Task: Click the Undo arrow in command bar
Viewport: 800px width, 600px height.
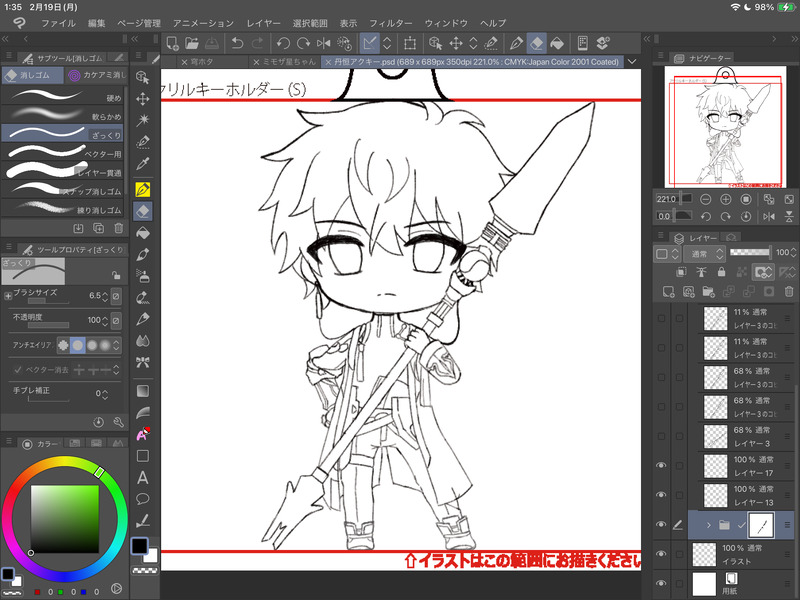Action: click(x=237, y=43)
